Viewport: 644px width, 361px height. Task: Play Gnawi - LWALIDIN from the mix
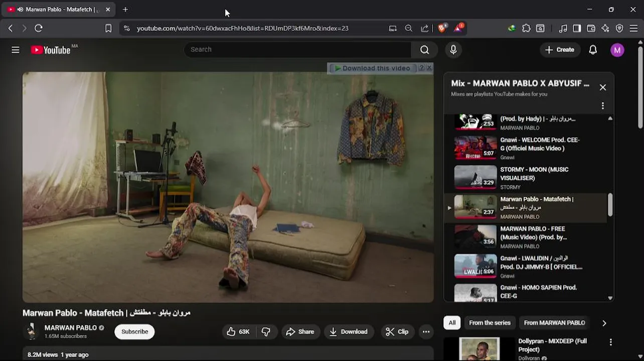pos(527,266)
